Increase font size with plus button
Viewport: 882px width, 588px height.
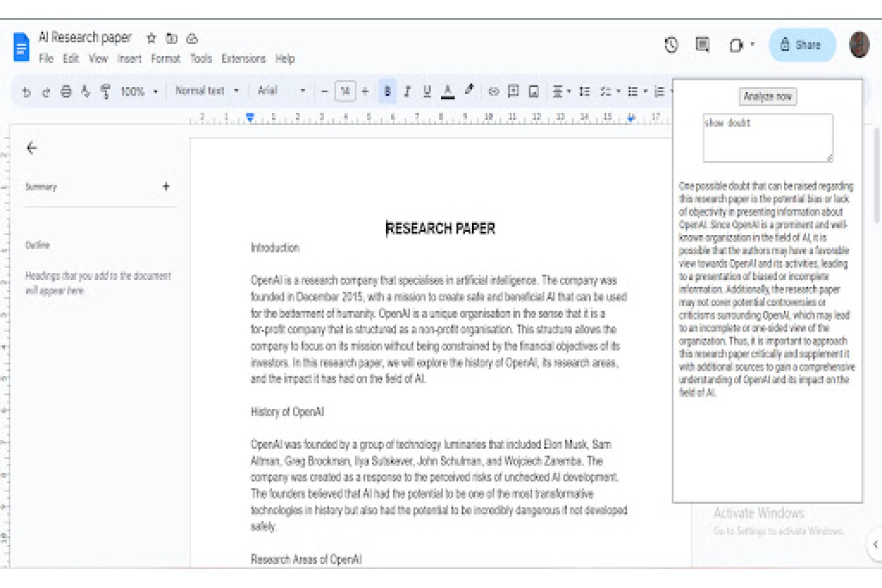[x=365, y=91]
